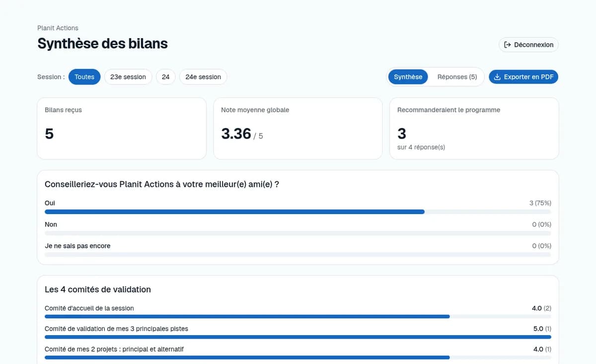
Task: Filter by 24e session
Action: [203, 77]
